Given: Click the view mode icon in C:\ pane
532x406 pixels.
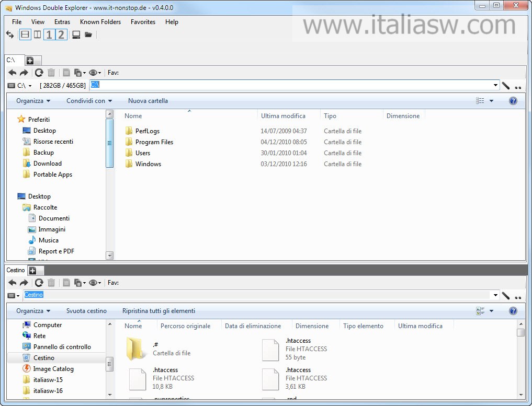Looking at the screenshot, I should tap(480, 101).
